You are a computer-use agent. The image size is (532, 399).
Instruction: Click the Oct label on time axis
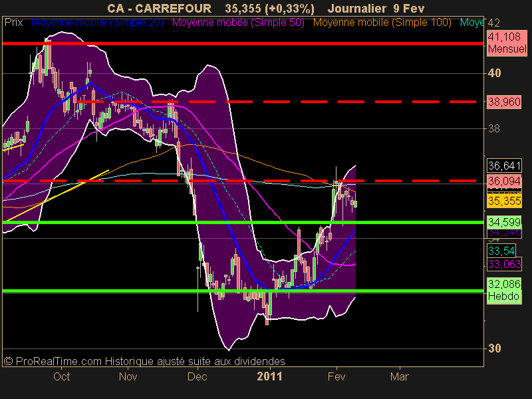61,376
